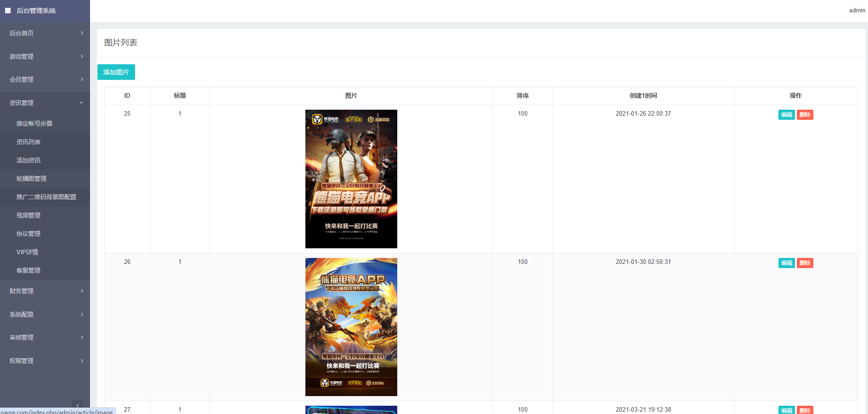Viewport: 868px width, 414px height.
Task: Open 资讯列表 submenu item
Action: pyautogui.click(x=28, y=142)
